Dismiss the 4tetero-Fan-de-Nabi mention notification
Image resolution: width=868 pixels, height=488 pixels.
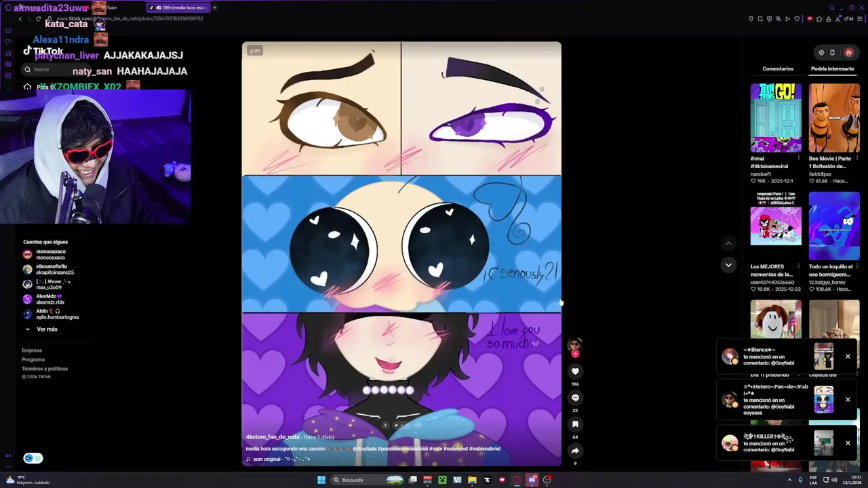(x=848, y=400)
